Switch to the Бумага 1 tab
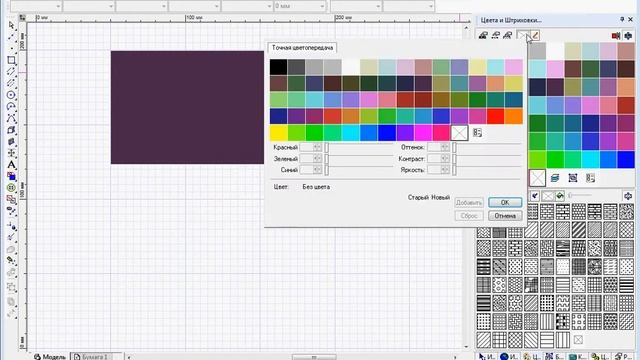Viewport: 640px width, 360px height. [96, 356]
